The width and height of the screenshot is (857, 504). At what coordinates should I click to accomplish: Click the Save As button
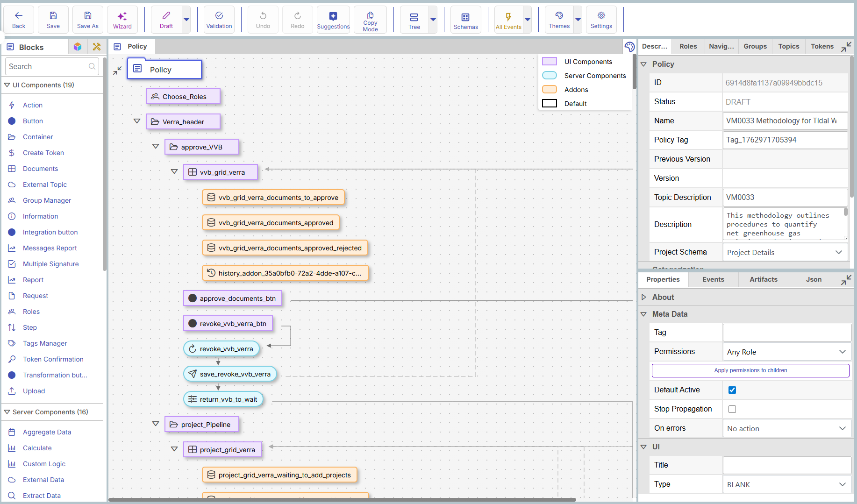pos(87,20)
